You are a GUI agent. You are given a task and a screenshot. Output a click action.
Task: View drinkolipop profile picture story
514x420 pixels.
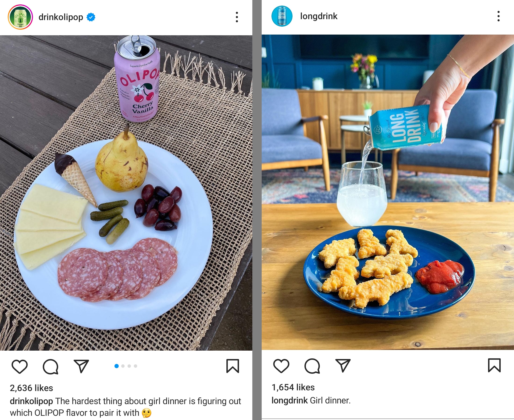tap(20, 17)
